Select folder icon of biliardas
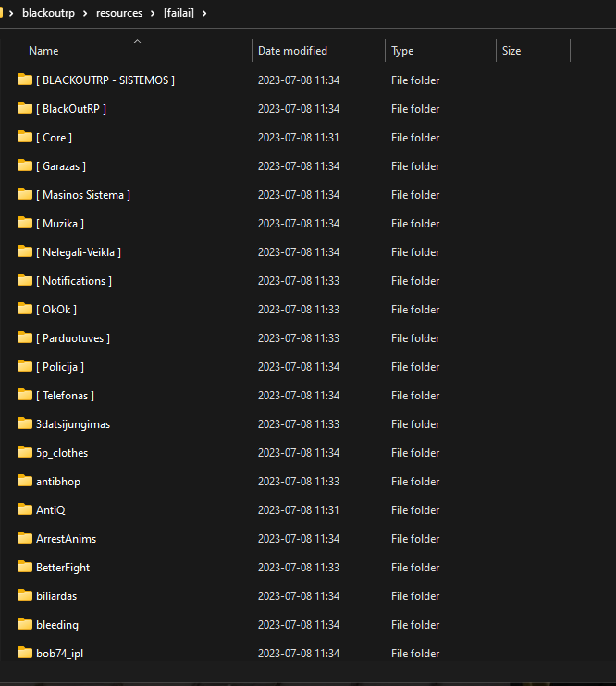Screen dimensions: 616x686 click(x=25, y=595)
